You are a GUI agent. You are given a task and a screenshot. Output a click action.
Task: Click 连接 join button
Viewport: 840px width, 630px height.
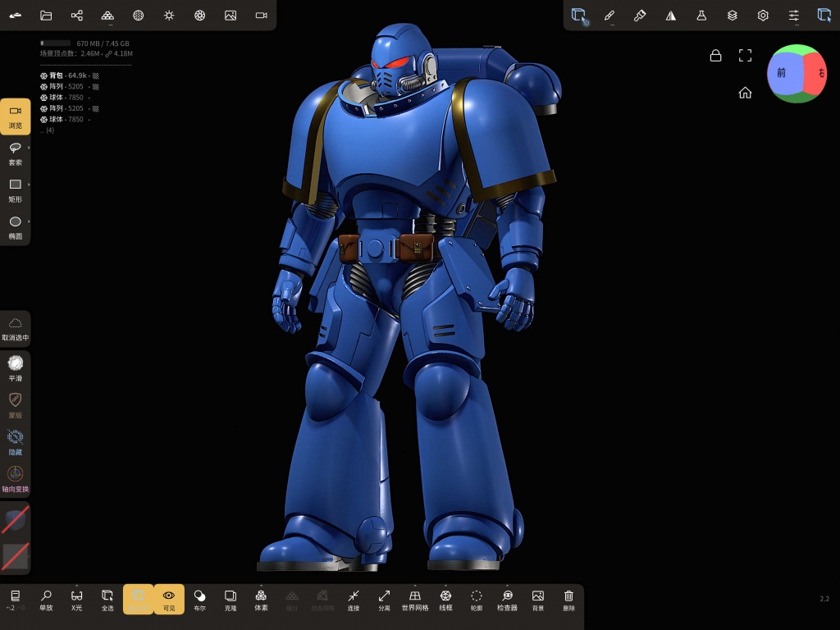click(x=354, y=600)
